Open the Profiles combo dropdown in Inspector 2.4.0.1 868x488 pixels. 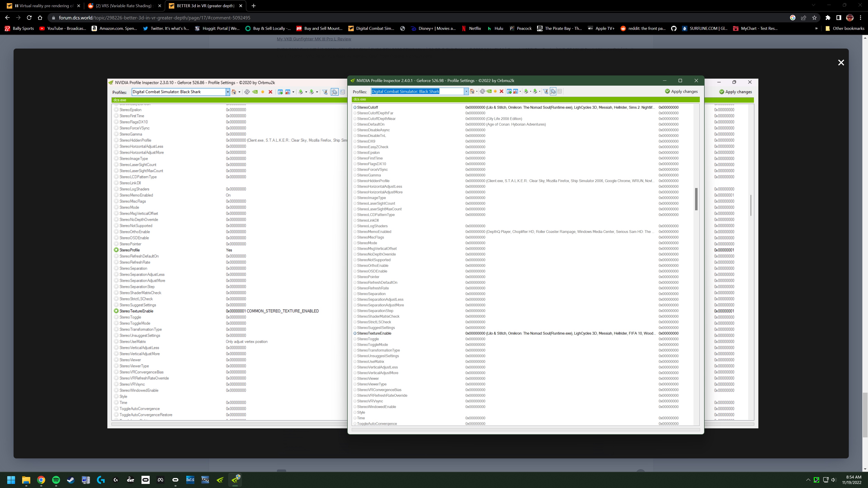(466, 91)
